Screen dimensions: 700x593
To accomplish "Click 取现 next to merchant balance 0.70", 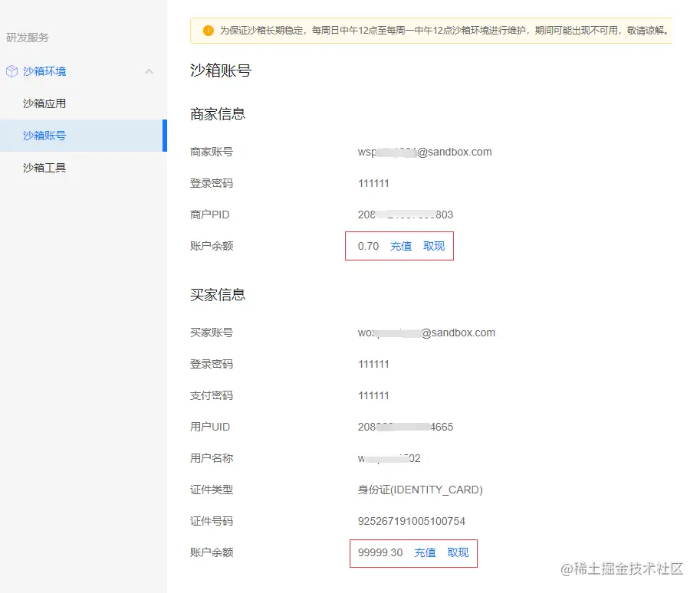I will (x=434, y=246).
